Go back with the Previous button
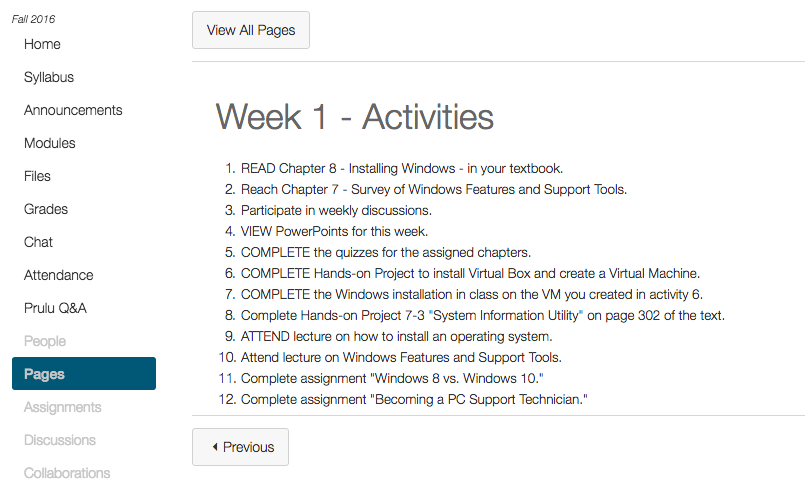Screen dimensions: 805x482 240,447
